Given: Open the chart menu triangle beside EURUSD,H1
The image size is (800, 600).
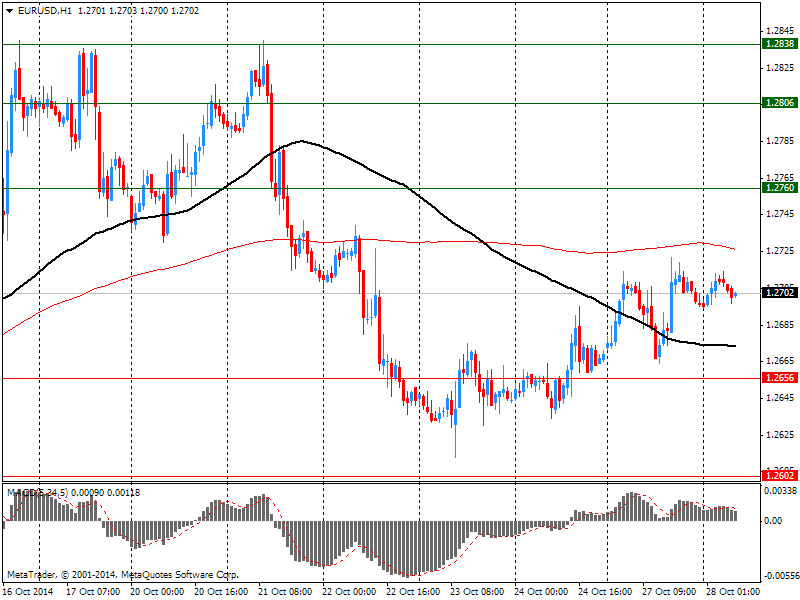Looking at the screenshot, I should coord(10,11).
